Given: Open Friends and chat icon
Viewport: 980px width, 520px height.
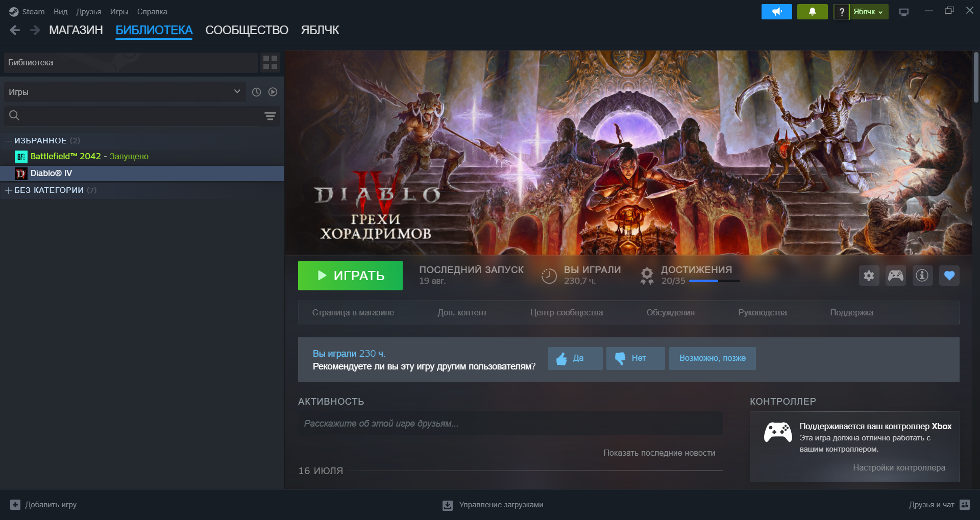Looking at the screenshot, I should pyautogui.click(x=965, y=505).
